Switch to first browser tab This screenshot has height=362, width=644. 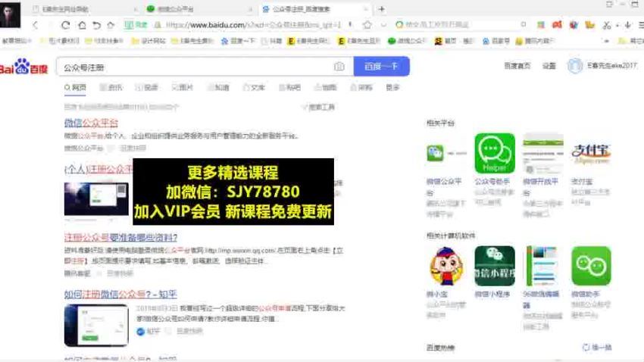click(82, 9)
